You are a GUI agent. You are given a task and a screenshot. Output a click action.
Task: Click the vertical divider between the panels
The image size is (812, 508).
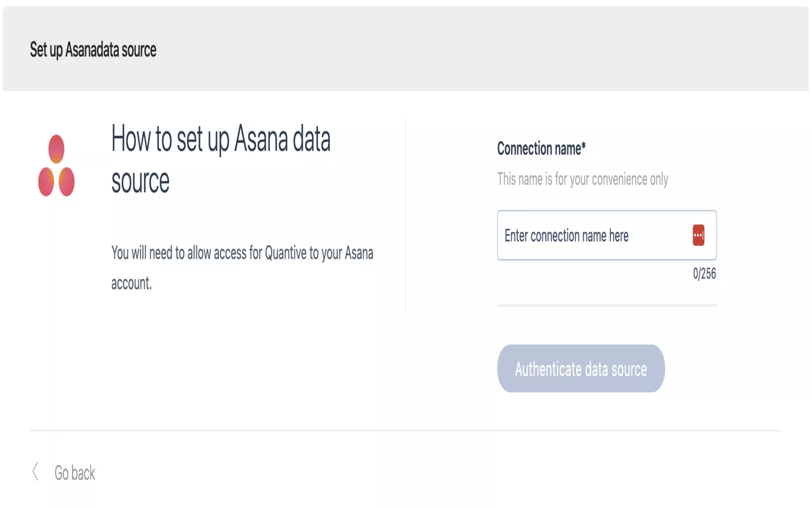tap(405, 216)
